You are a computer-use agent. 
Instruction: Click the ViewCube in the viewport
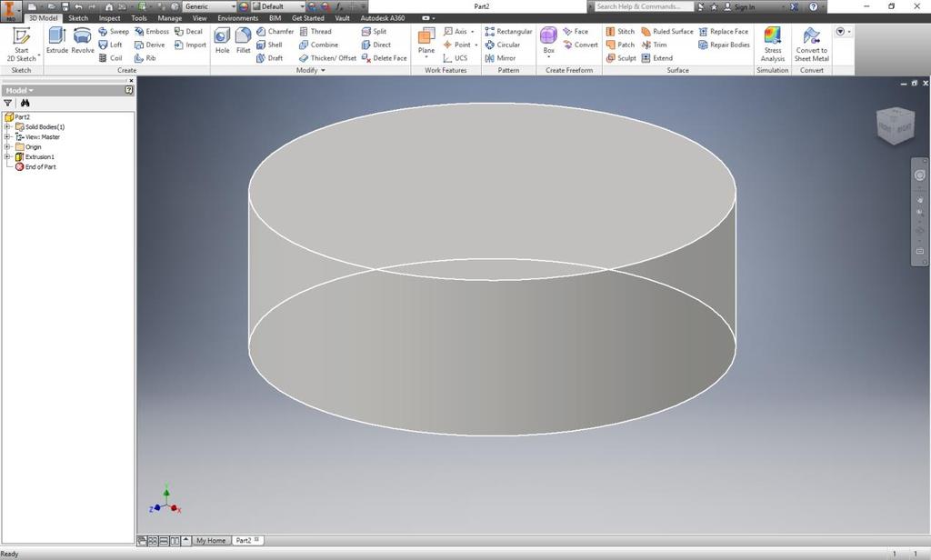tap(895, 125)
